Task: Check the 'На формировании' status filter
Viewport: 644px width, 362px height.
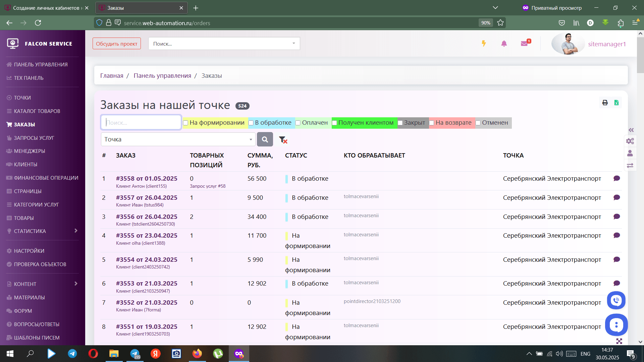Action: coord(185,123)
